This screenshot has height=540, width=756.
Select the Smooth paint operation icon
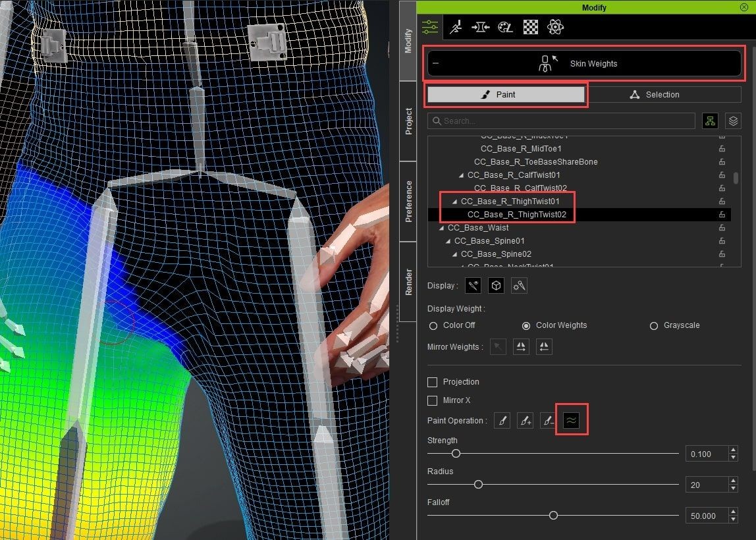tap(571, 421)
